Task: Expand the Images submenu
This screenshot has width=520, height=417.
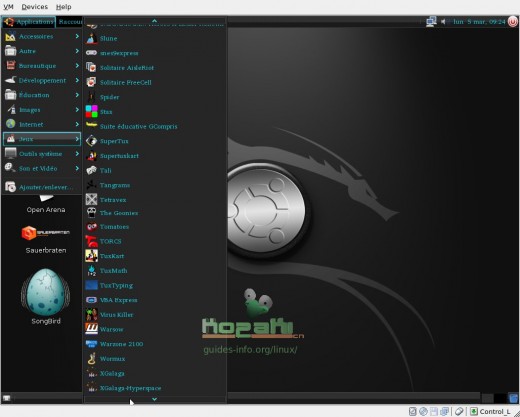Action: tap(42, 110)
